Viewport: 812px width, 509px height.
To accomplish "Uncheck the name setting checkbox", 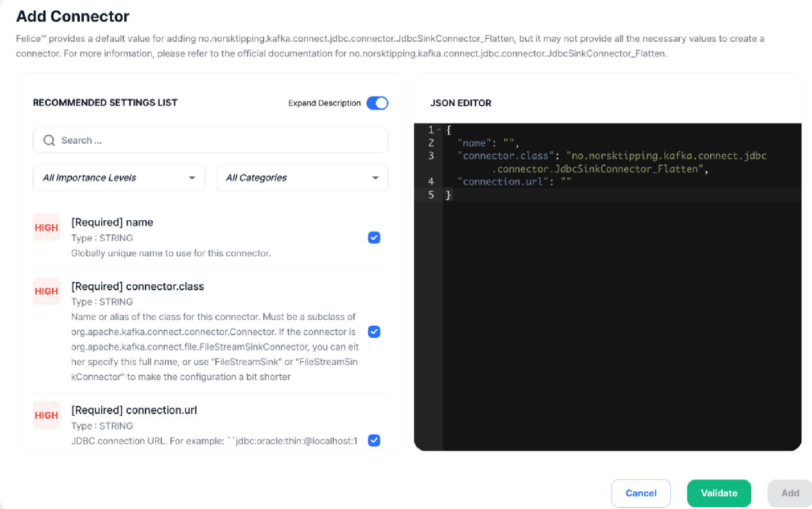I will pyautogui.click(x=374, y=238).
